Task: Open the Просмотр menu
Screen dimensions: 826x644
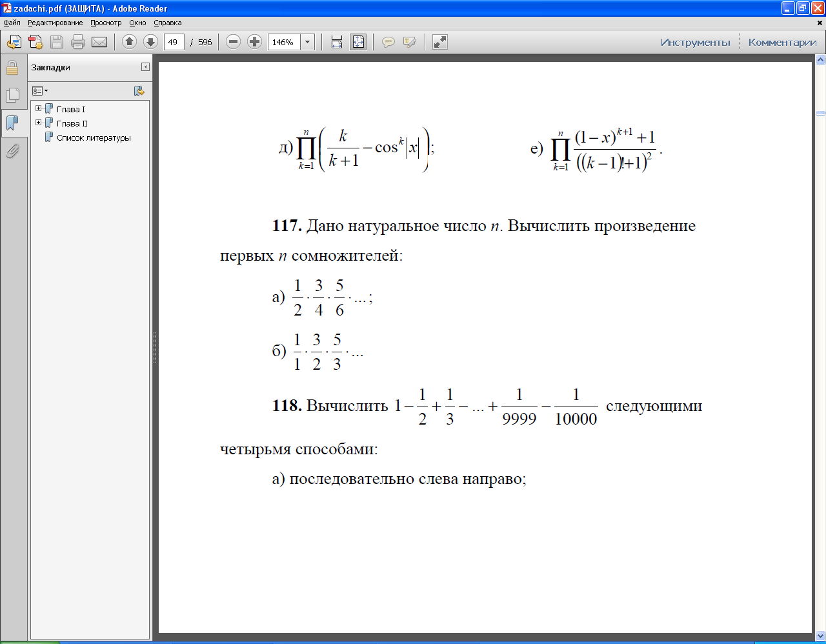Action: click(x=106, y=23)
